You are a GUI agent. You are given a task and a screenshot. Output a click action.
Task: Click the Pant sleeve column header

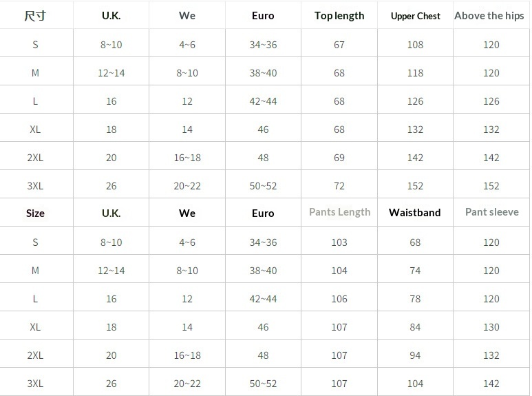(491, 212)
